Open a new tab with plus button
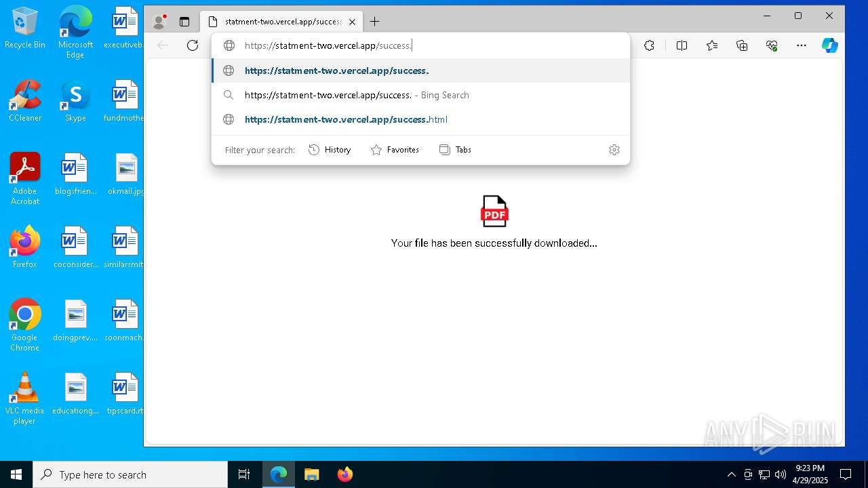This screenshot has width=868, height=488. click(374, 22)
